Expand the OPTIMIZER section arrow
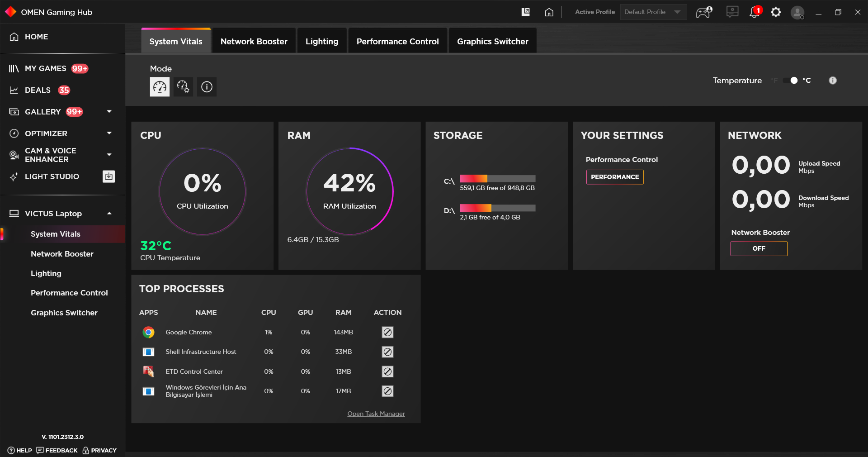This screenshot has height=457, width=868. pyautogui.click(x=109, y=133)
